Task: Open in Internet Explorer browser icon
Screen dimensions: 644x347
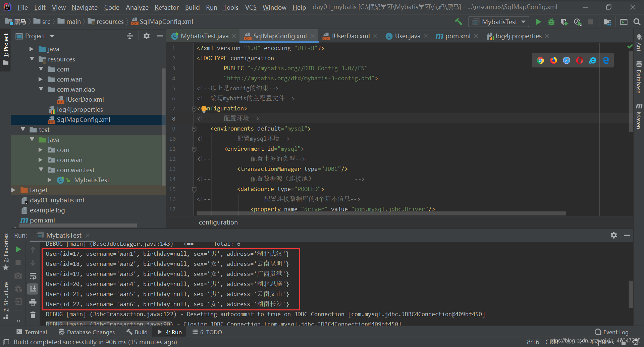Action: 593,60
